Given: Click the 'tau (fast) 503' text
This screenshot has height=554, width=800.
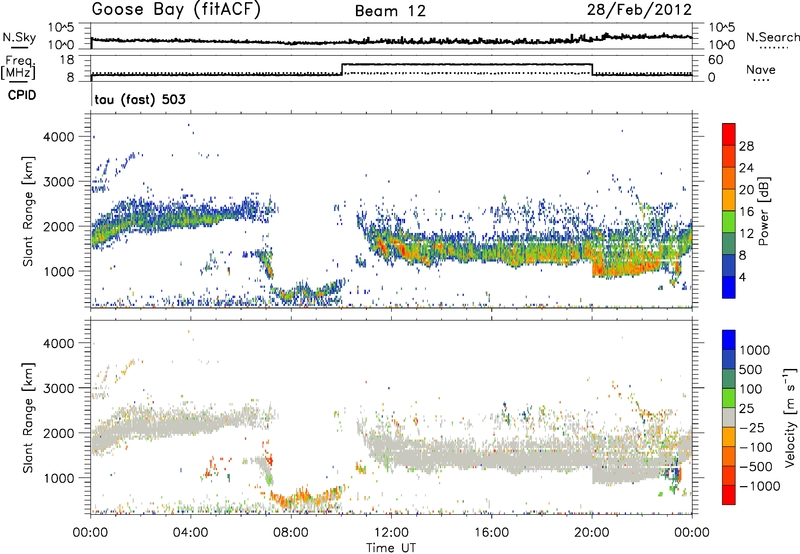Looking at the screenshot, I should [140, 99].
